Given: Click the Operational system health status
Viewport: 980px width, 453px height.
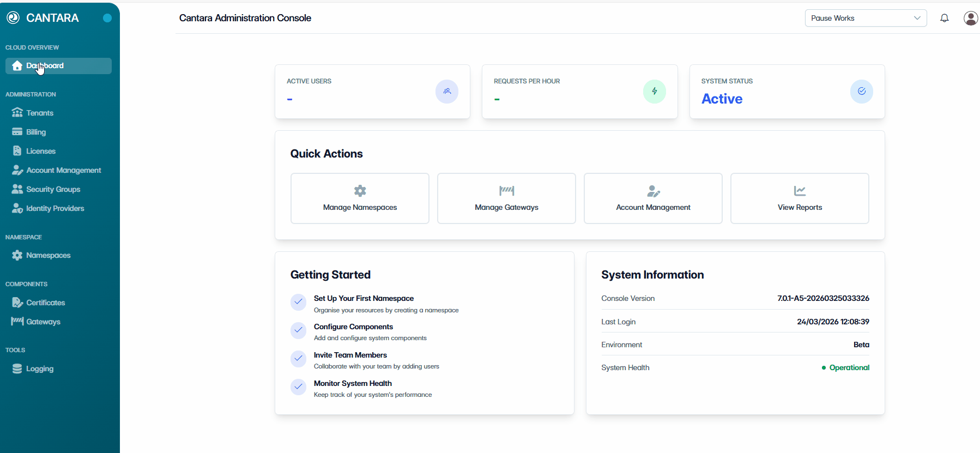Looking at the screenshot, I should [x=849, y=367].
